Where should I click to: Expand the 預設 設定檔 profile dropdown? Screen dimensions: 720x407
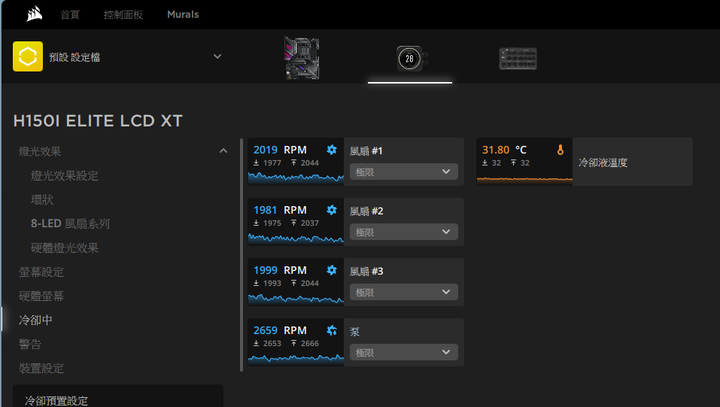tap(217, 57)
